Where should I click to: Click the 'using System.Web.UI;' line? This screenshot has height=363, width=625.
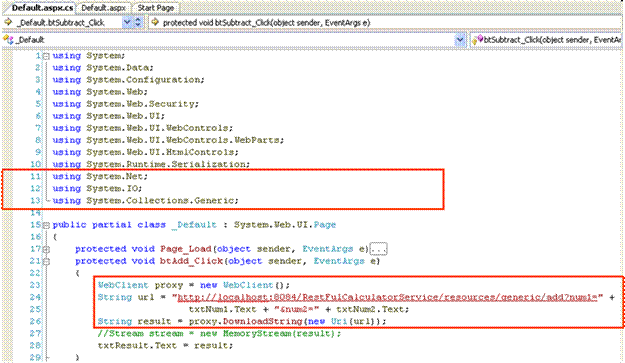[x=108, y=116]
